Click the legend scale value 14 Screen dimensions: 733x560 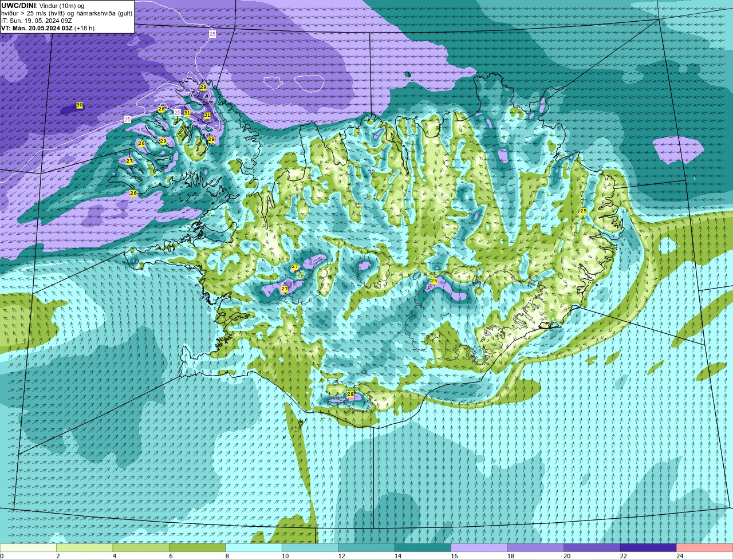pos(398,556)
